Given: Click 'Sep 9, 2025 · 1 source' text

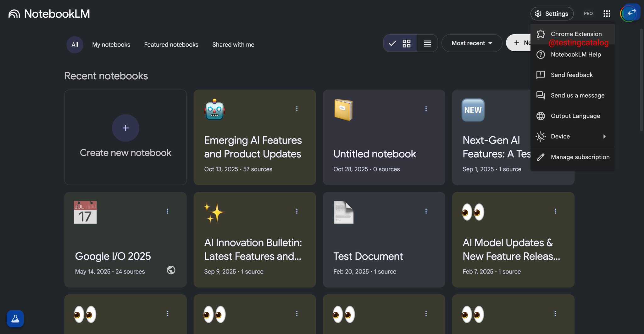Looking at the screenshot, I should point(234,272).
